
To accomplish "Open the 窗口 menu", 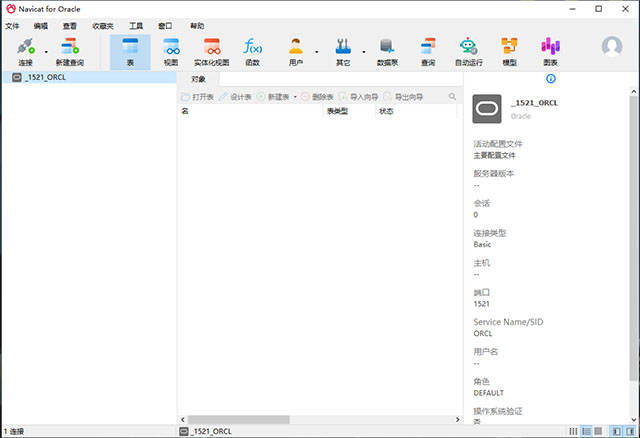I will 165,26.
